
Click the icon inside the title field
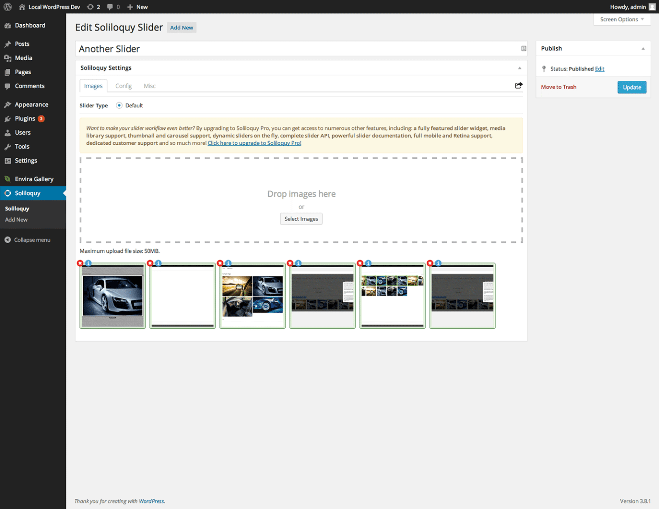coord(523,49)
